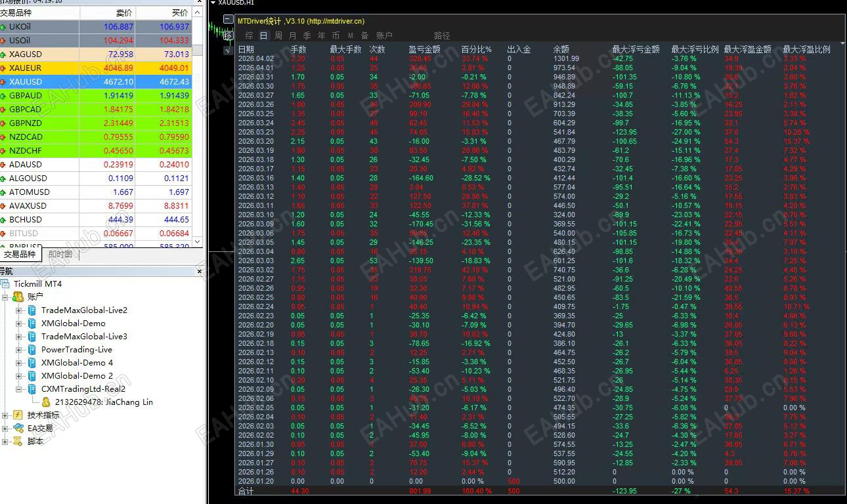Viewport: 847px width, 504px height.
Task: Toggle the √ checkmark button beside the statistics panel
Action: pos(228,50)
